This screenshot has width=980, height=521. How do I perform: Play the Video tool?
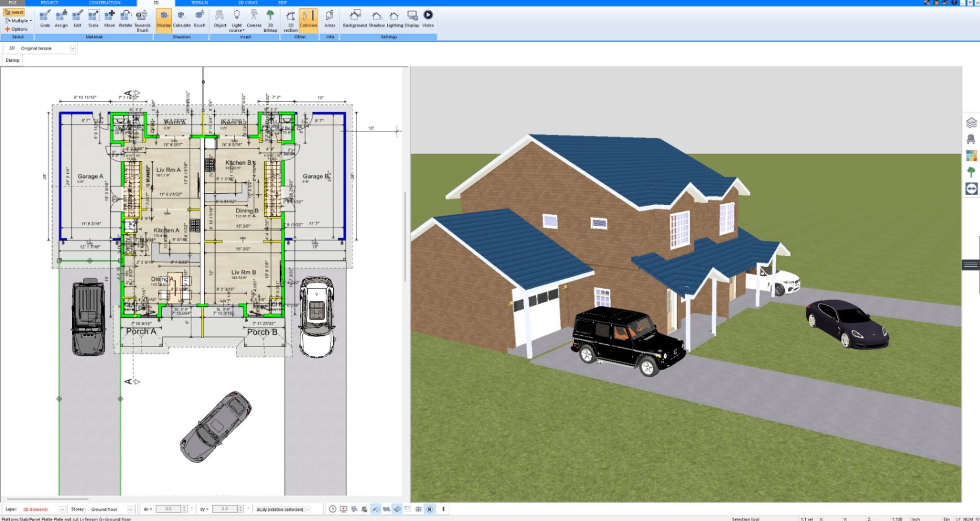[x=428, y=19]
